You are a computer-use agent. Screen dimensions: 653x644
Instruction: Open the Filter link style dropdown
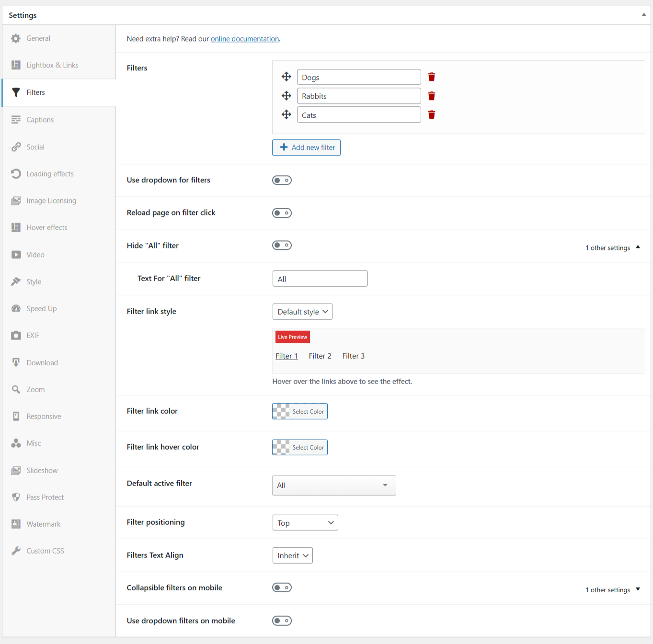[302, 311]
